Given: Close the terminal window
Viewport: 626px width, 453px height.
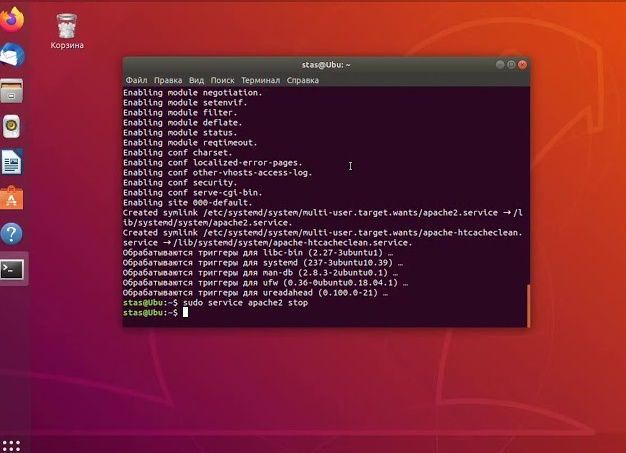Looking at the screenshot, I should coord(522,65).
